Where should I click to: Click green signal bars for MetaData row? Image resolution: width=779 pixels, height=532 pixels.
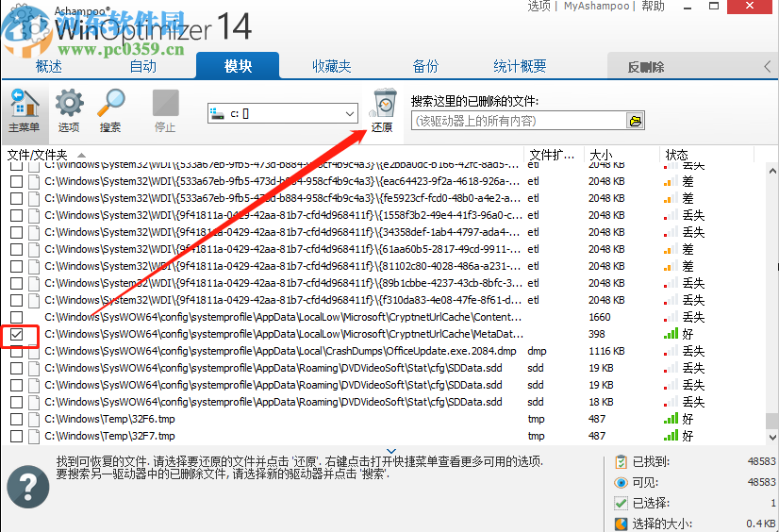pos(671,334)
